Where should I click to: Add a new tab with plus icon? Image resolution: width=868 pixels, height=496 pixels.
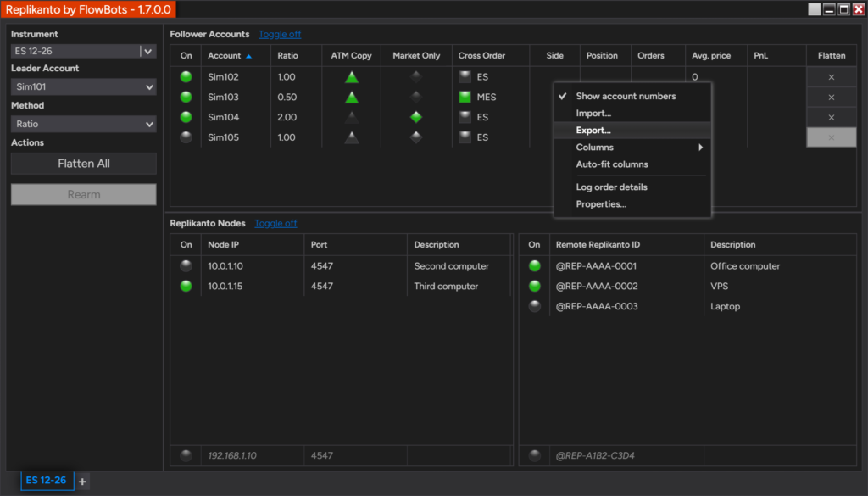[82, 482]
